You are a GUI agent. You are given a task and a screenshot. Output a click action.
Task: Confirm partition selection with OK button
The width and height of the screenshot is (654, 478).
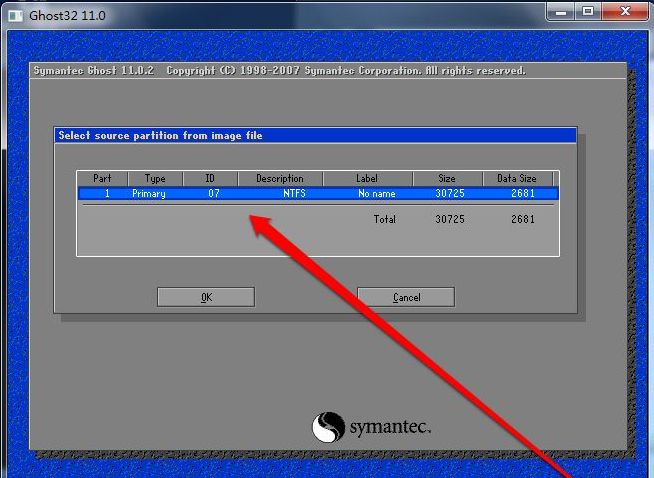[206, 297]
